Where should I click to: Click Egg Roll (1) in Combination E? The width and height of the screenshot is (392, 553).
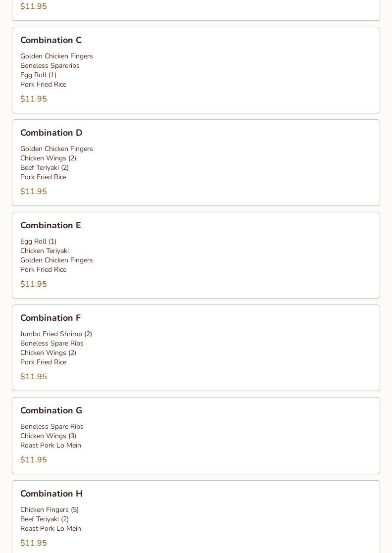[39, 241]
